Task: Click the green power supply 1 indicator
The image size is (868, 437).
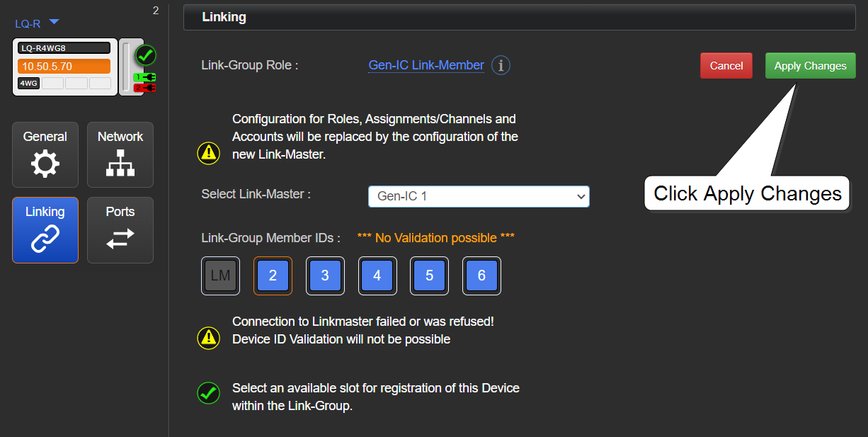Action: [145, 77]
